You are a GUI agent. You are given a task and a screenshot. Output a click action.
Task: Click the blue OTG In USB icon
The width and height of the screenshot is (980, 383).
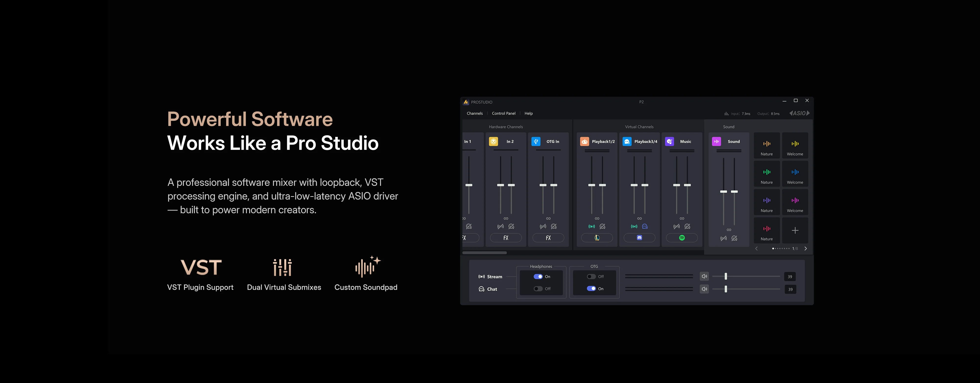pyautogui.click(x=536, y=142)
